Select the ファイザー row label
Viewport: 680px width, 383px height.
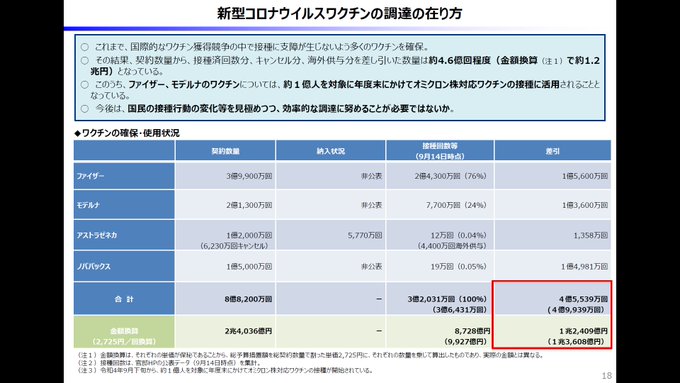click(x=124, y=176)
